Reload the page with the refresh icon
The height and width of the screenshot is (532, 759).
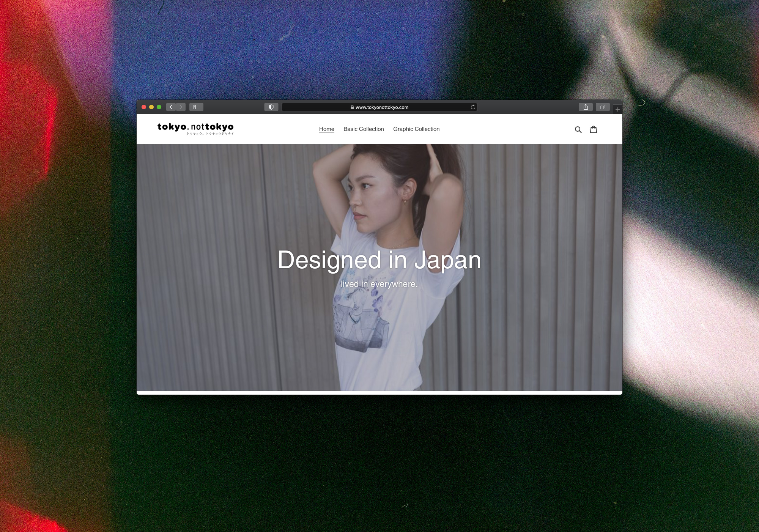coord(473,107)
